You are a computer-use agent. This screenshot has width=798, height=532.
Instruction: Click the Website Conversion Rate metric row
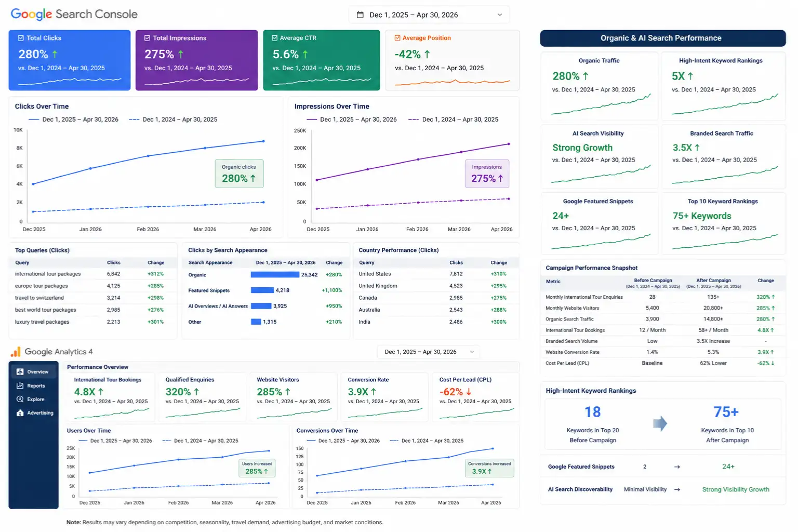(662, 352)
